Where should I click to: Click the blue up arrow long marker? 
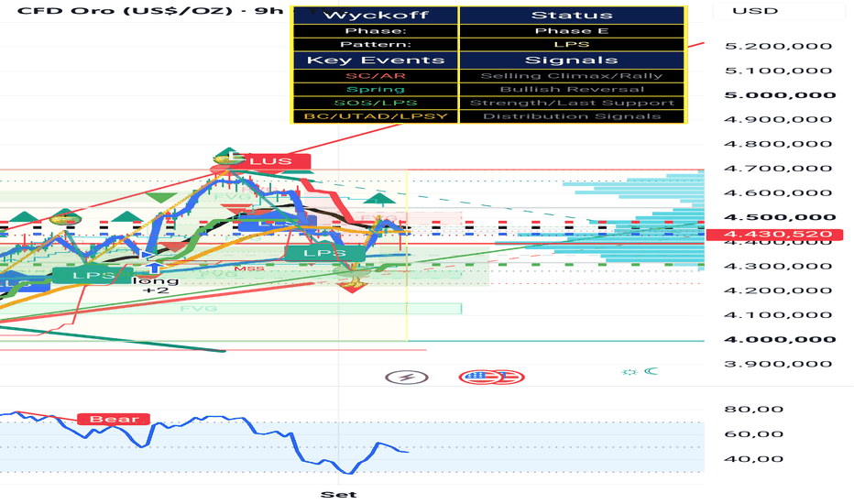tap(155, 268)
